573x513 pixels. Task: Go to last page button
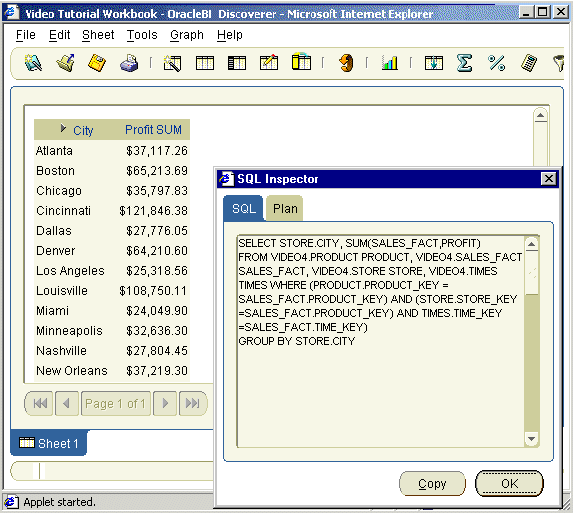click(x=193, y=403)
